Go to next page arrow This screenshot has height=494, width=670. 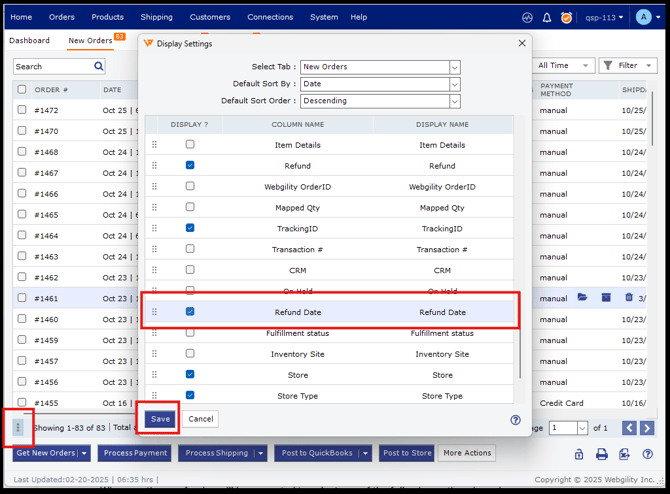[647, 428]
